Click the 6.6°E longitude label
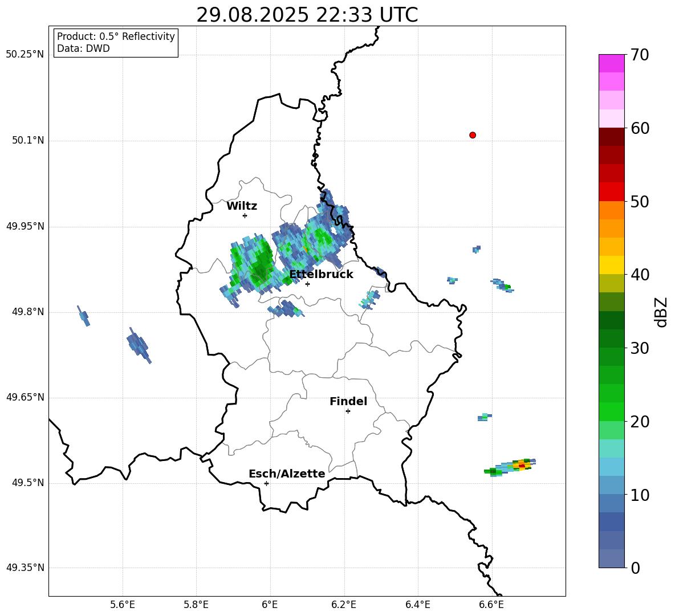The width and height of the screenshot is (675, 616). click(x=491, y=605)
